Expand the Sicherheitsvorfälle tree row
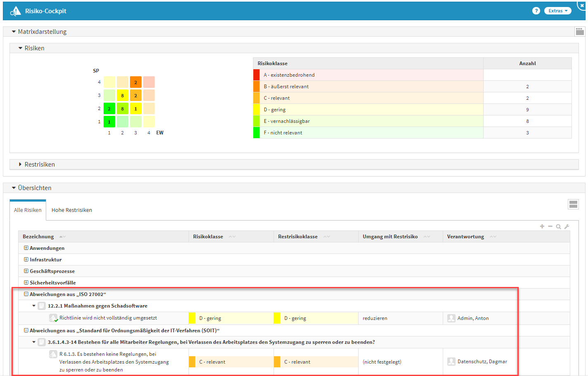 pos(26,283)
